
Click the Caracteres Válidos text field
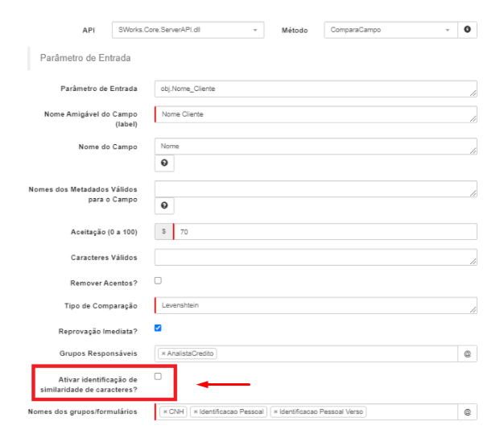[316, 257]
